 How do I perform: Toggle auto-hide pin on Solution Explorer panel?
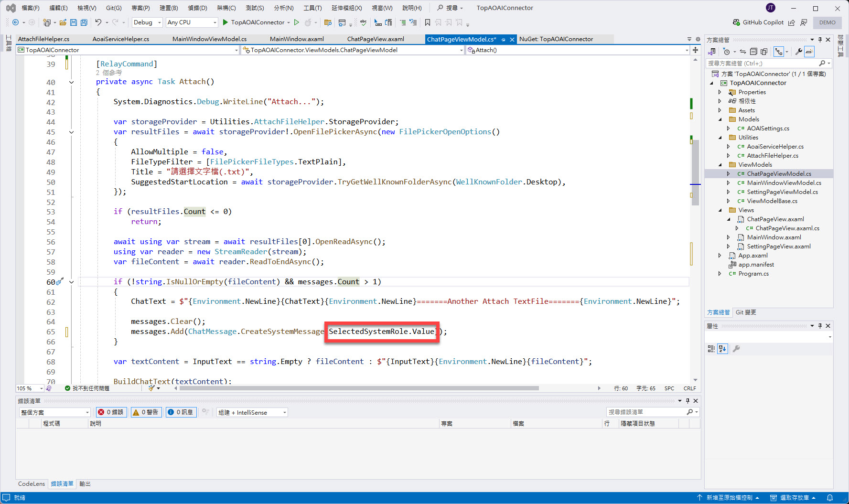(x=820, y=40)
